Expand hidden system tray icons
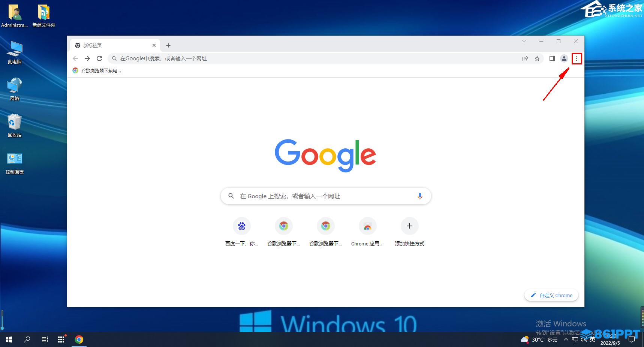Viewport: 644px width, 347px height. [566, 340]
